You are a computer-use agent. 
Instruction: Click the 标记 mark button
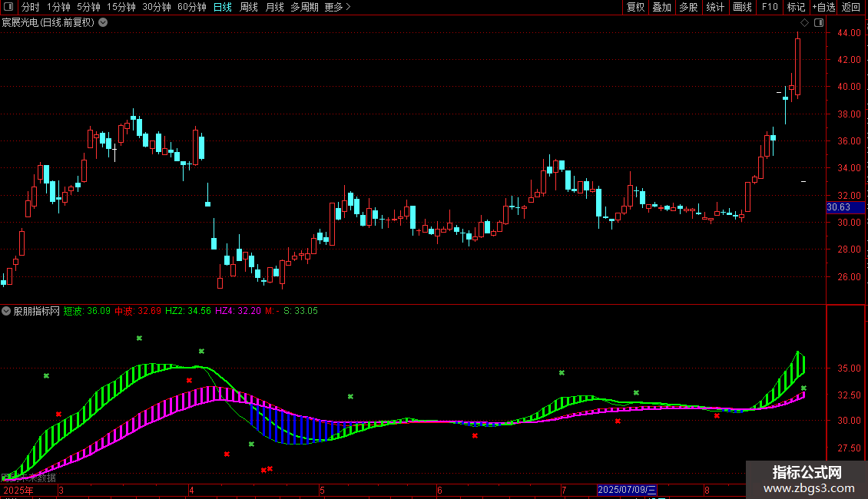796,7
